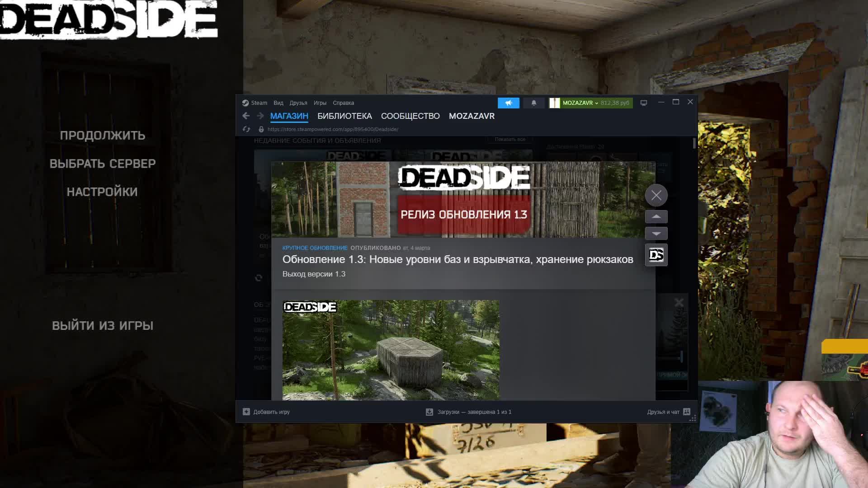Click the lock icon in the address bar
The height and width of the screenshot is (488, 868).
click(261, 129)
